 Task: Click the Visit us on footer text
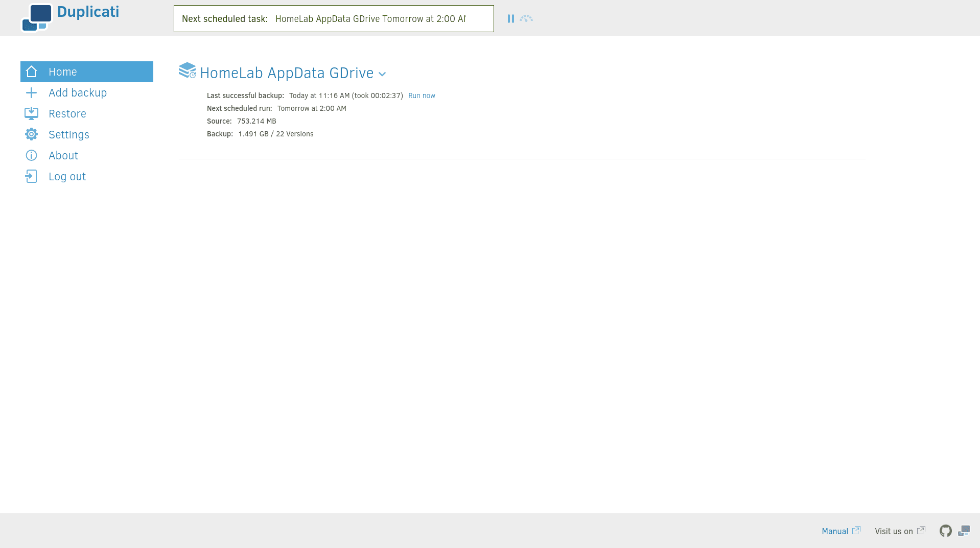tap(894, 531)
